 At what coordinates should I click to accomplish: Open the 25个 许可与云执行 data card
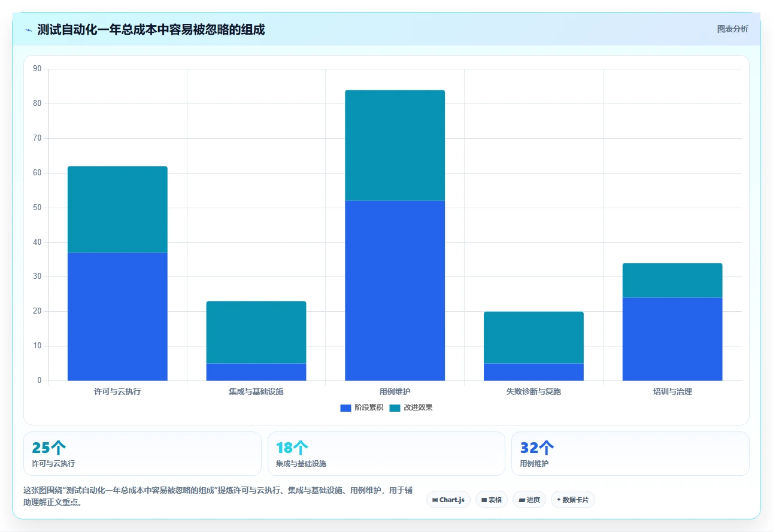[143, 454]
